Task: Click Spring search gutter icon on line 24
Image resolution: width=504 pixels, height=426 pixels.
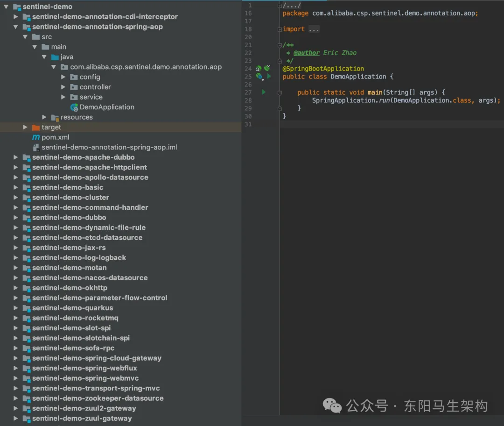Action: click(x=259, y=69)
